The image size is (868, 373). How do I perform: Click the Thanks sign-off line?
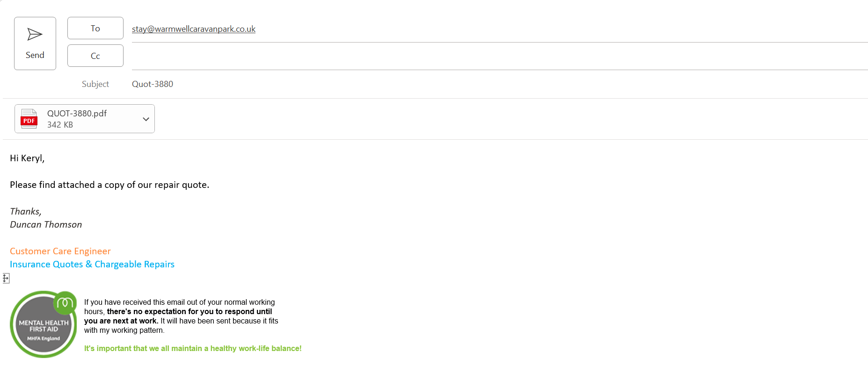coord(26,212)
